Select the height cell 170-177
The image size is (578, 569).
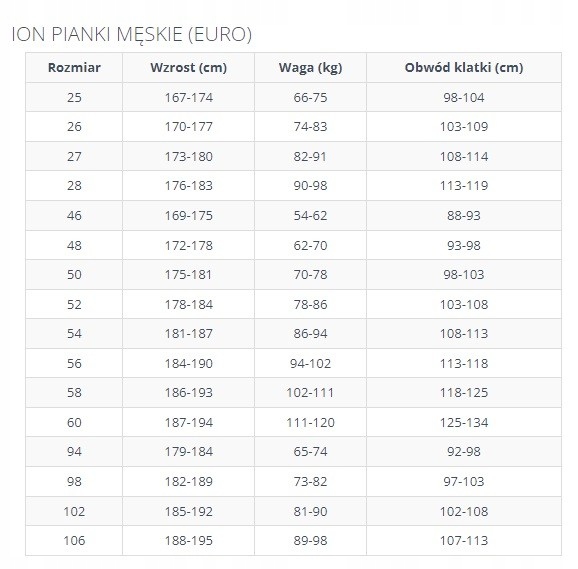pos(188,126)
